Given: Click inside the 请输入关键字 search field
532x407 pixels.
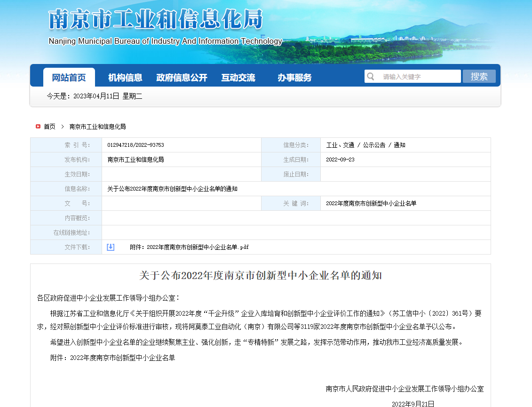Looking at the screenshot, I should [414, 76].
